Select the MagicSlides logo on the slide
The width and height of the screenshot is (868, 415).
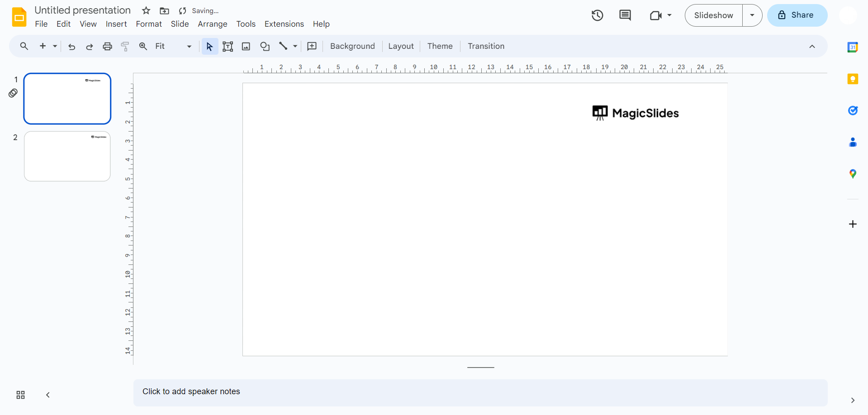tap(636, 113)
